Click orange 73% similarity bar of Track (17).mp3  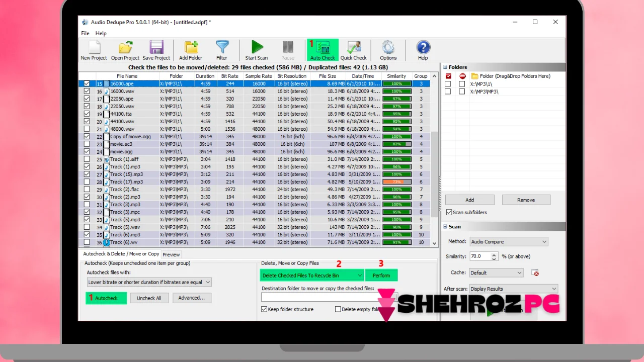click(x=396, y=182)
